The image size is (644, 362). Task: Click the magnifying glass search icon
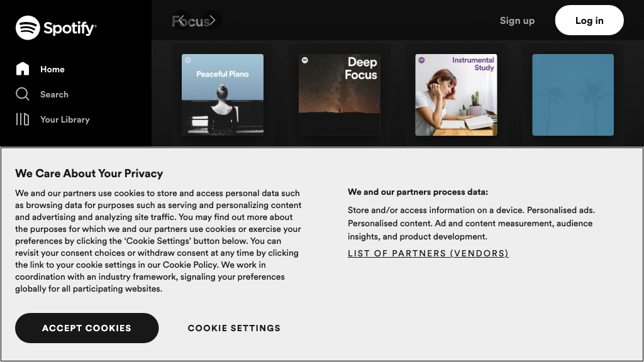click(x=21, y=94)
